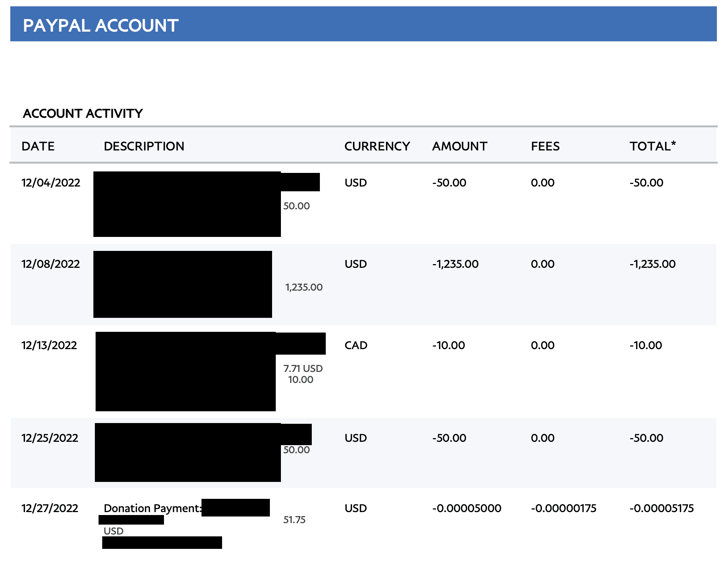728x568 pixels.
Task: Select the -0.00000175 fee value
Action: point(563,508)
